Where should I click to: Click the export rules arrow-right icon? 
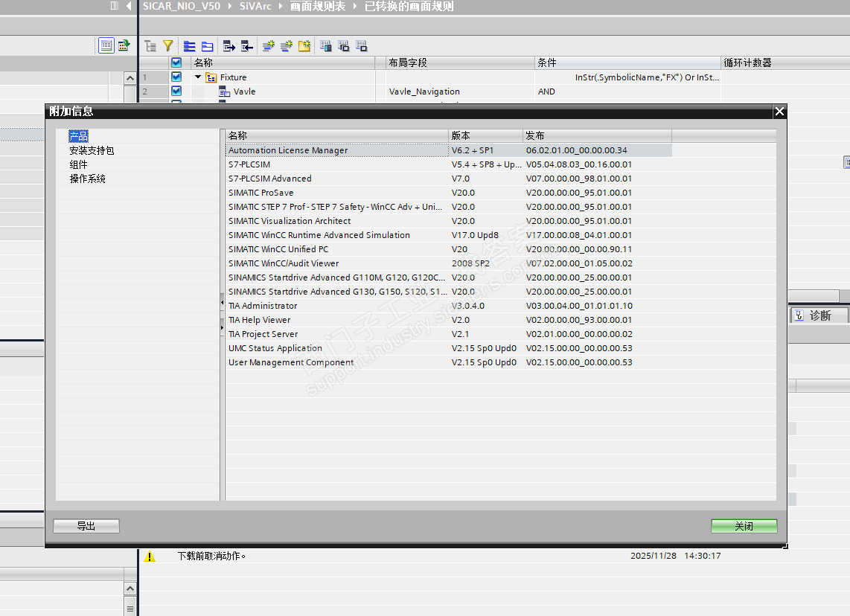coord(229,46)
